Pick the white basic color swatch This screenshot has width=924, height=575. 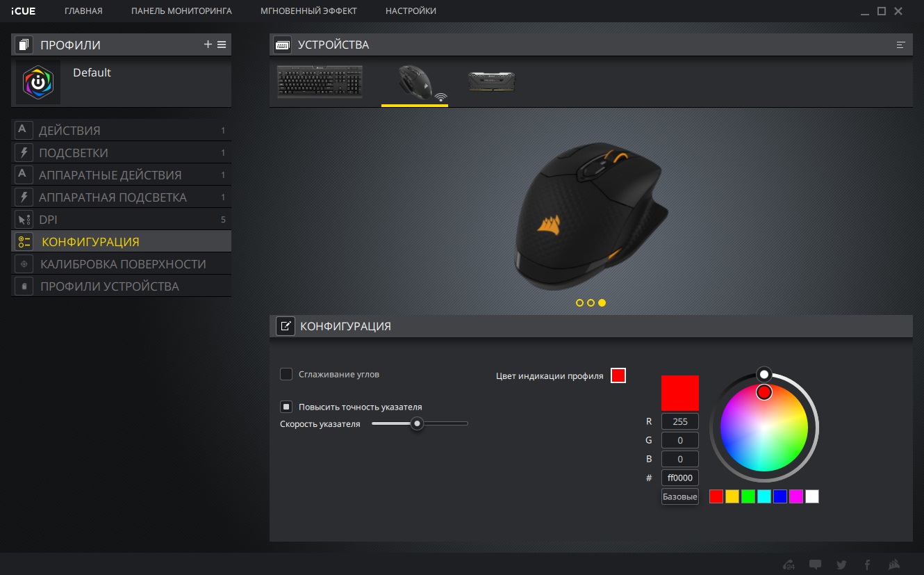[x=812, y=496]
